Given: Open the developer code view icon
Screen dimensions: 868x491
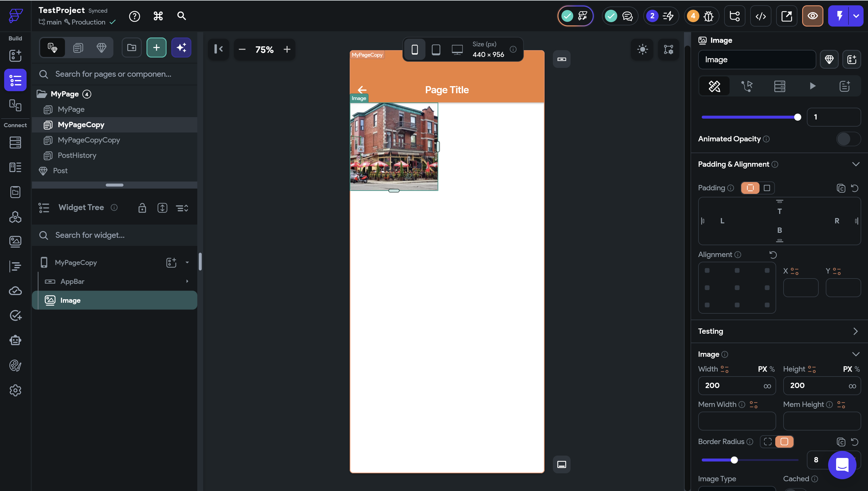Looking at the screenshot, I should click(760, 16).
